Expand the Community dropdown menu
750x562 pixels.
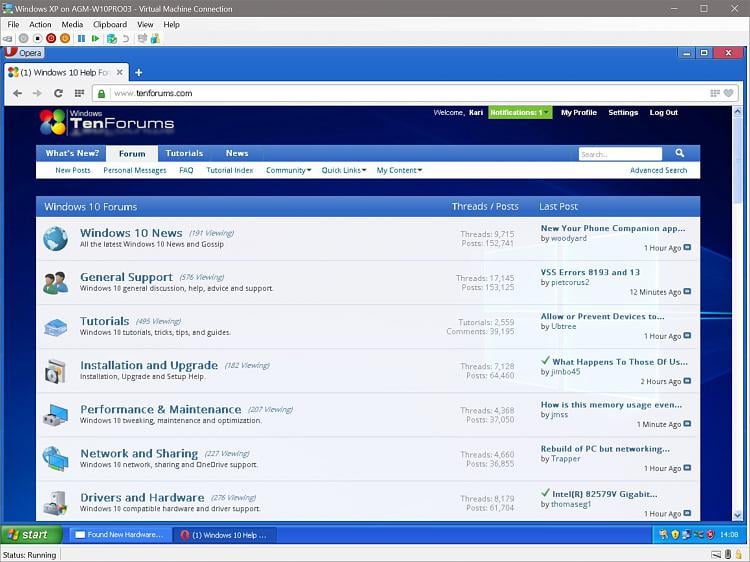(288, 170)
